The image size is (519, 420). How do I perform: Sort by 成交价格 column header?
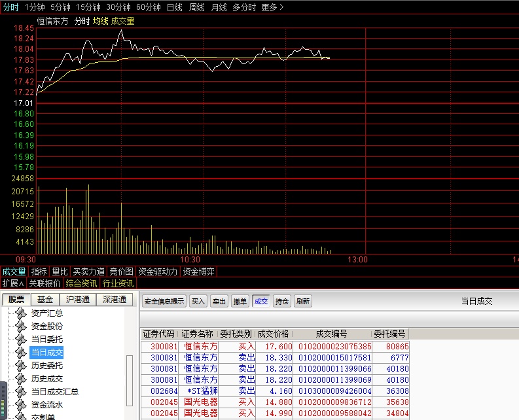(x=273, y=334)
